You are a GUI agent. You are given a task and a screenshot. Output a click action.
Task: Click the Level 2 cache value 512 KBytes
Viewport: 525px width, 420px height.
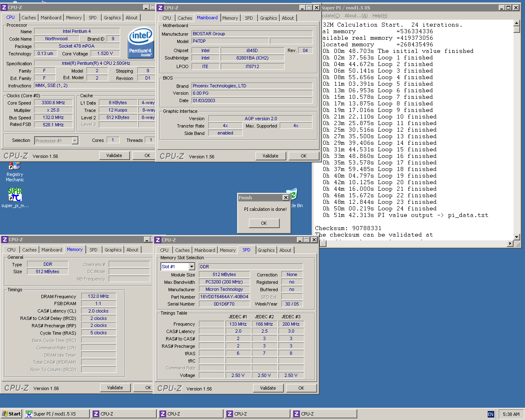[118, 117]
